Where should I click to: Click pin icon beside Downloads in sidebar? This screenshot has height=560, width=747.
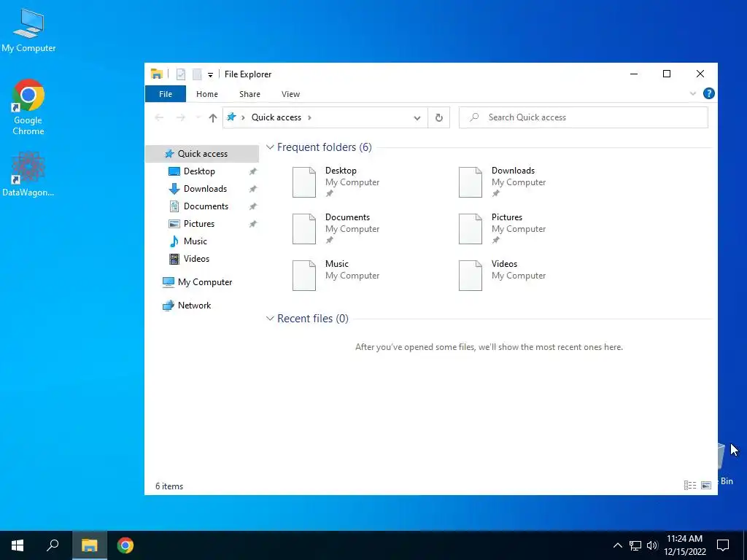pyautogui.click(x=253, y=189)
